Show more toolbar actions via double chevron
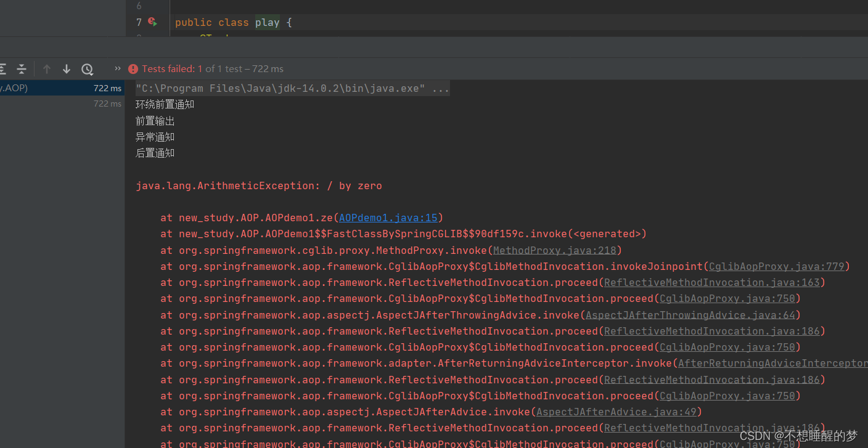The width and height of the screenshot is (868, 448). click(118, 68)
